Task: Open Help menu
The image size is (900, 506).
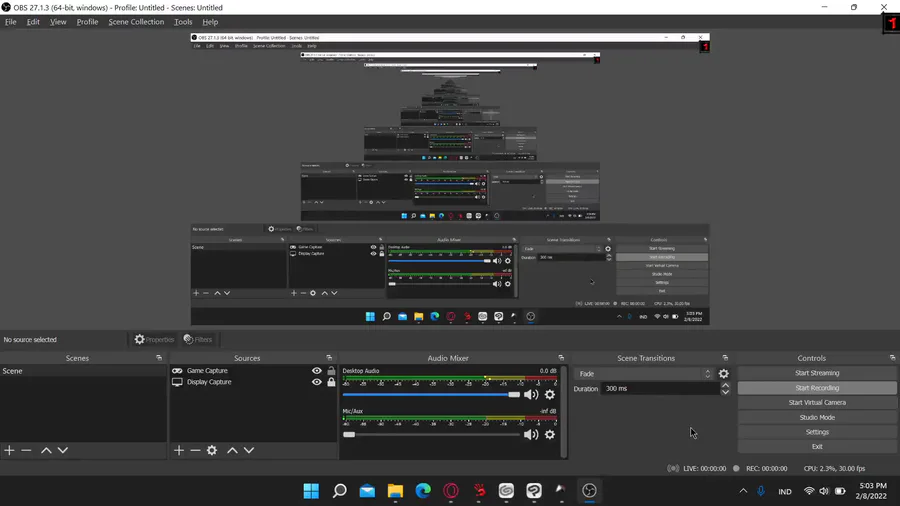Action: coord(210,22)
